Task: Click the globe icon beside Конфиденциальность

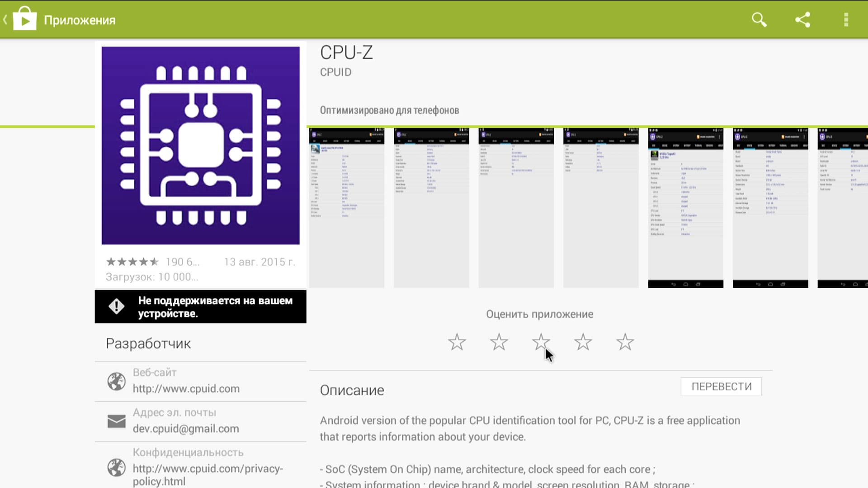Action: click(116, 467)
